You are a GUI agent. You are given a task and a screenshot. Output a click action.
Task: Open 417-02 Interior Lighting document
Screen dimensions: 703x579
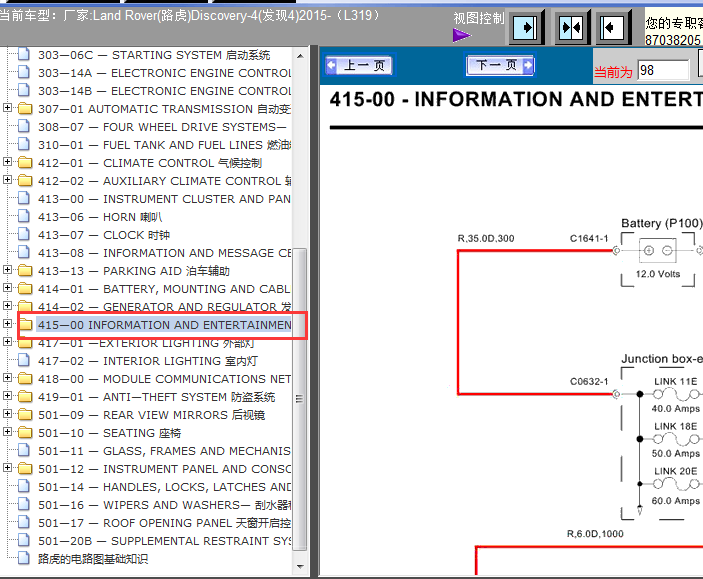click(148, 361)
